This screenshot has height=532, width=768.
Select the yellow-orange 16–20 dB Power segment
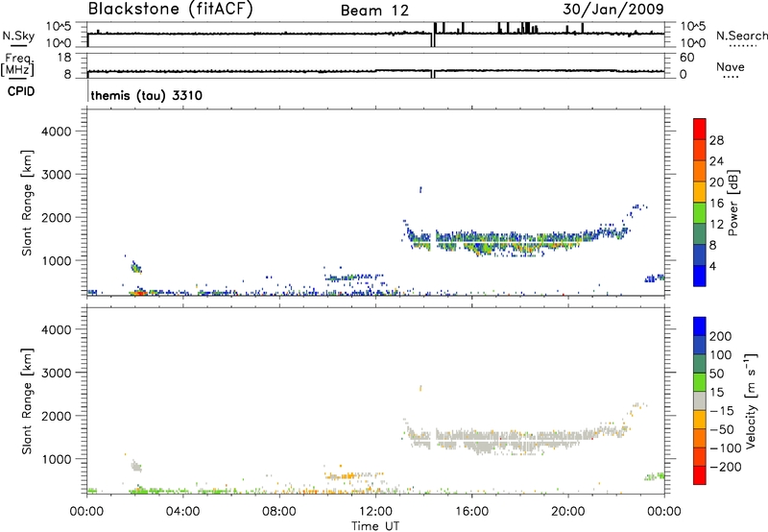[700, 191]
